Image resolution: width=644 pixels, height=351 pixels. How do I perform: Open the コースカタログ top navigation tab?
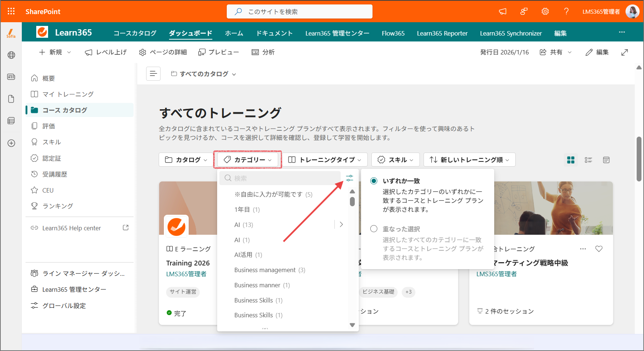(x=135, y=33)
